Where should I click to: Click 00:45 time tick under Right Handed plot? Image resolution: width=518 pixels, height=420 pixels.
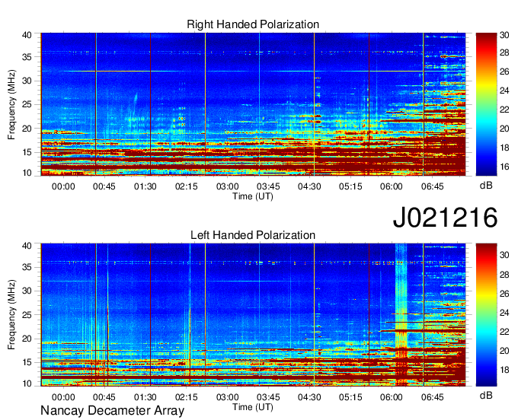(104, 186)
